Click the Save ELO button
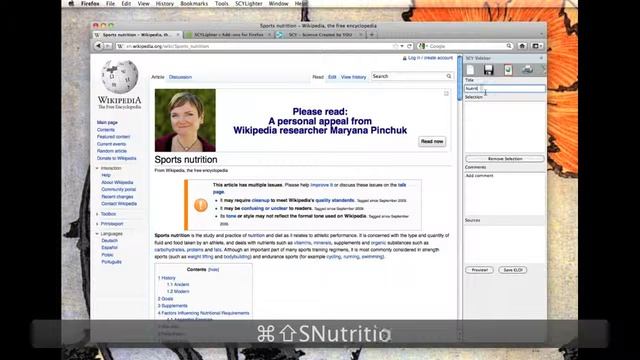This screenshot has width=640, height=360. point(513,270)
